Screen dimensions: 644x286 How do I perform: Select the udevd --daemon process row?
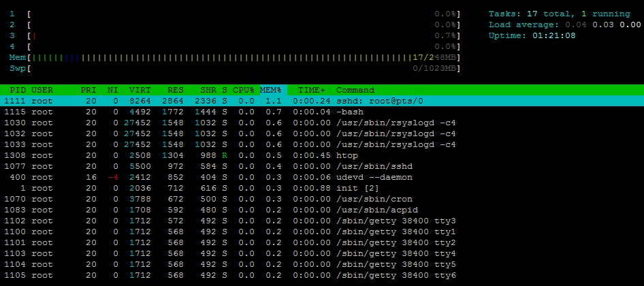(x=322, y=177)
